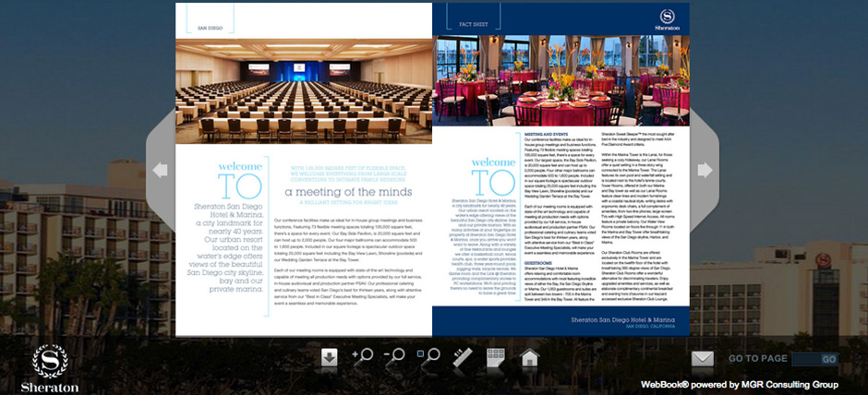Click "a meeting of the minds" heading
868x395 pixels.
pyautogui.click(x=349, y=192)
